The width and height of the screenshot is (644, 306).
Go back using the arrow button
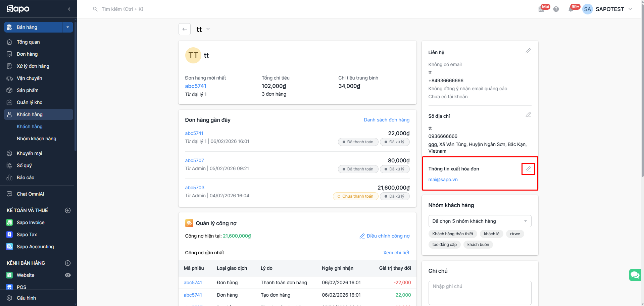click(x=185, y=29)
